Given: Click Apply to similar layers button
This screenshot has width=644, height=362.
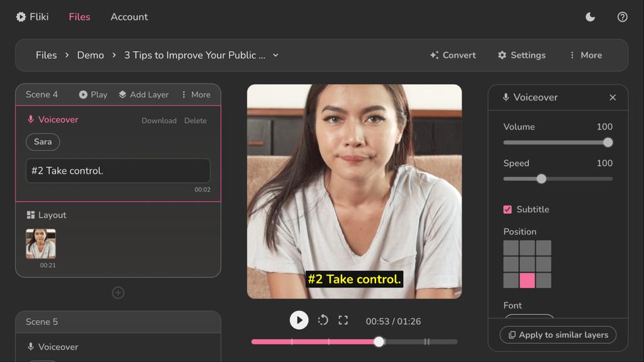Looking at the screenshot, I should [558, 335].
